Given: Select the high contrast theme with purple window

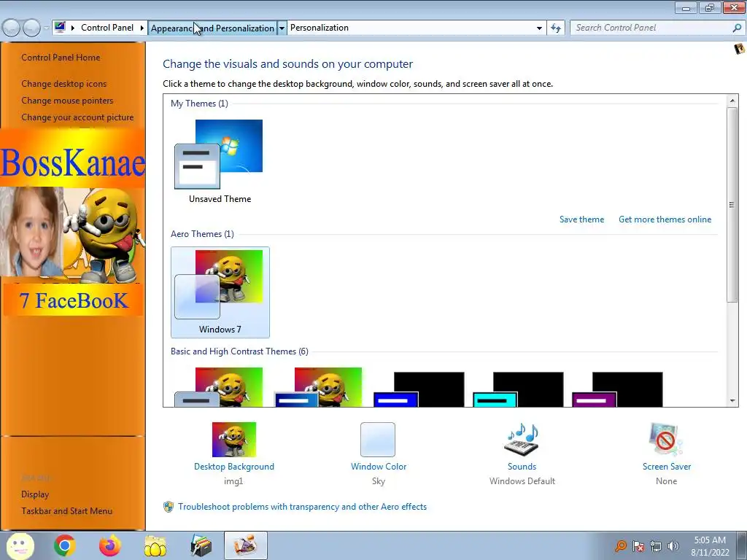Looking at the screenshot, I should pyautogui.click(x=617, y=389).
